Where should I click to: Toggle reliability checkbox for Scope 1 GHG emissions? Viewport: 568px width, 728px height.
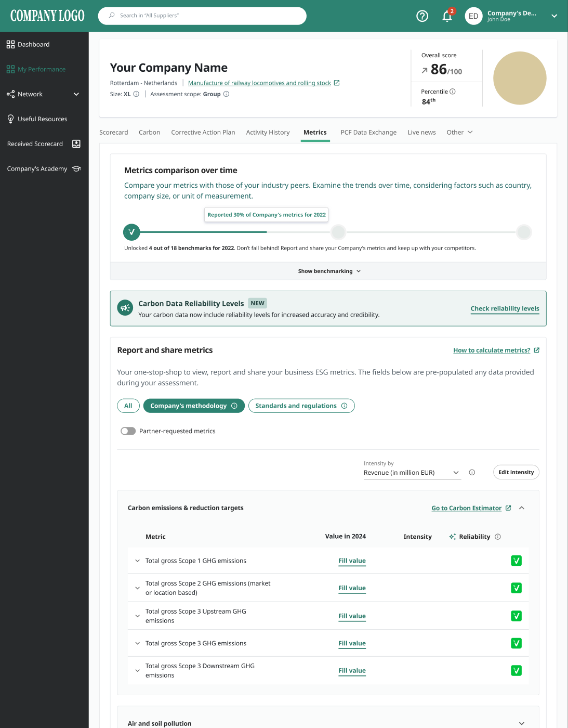click(517, 561)
